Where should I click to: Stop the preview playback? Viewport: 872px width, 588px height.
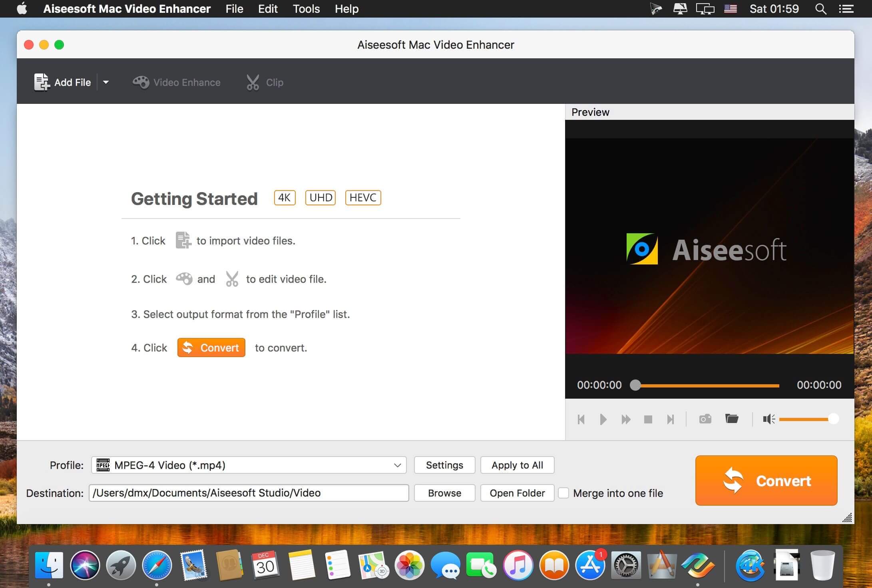(x=648, y=419)
